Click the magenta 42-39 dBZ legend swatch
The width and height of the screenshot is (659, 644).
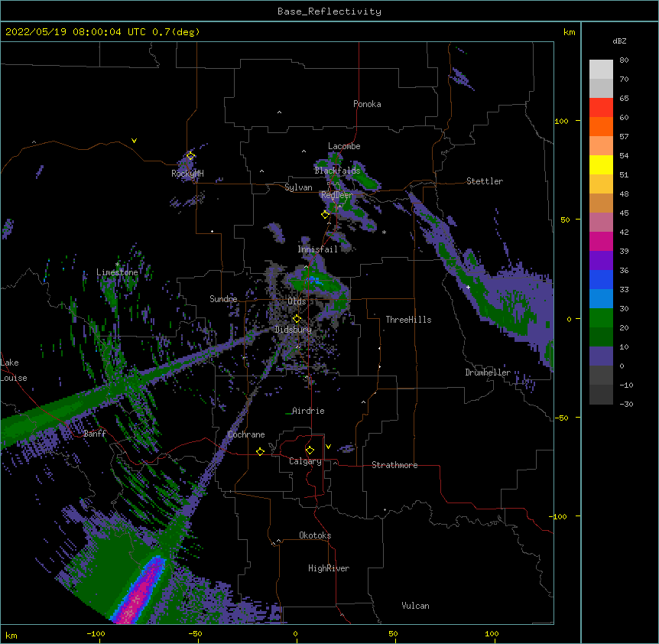click(x=601, y=241)
